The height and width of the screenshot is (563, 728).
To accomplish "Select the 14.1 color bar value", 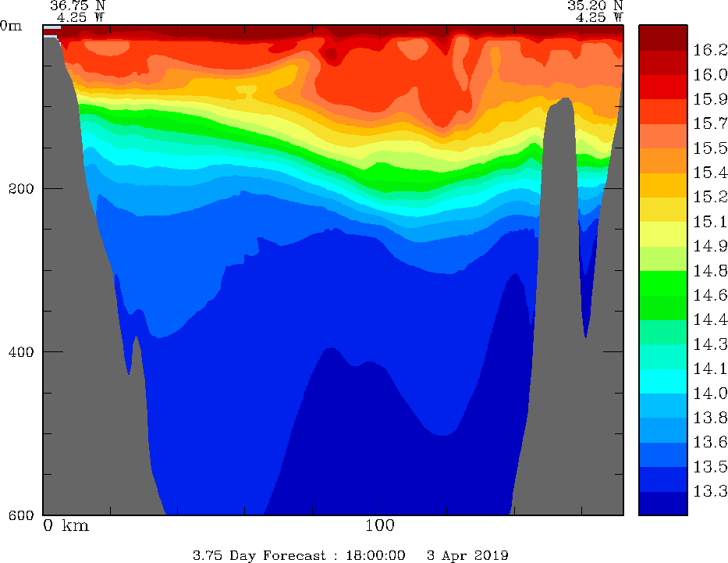I will 710,369.
